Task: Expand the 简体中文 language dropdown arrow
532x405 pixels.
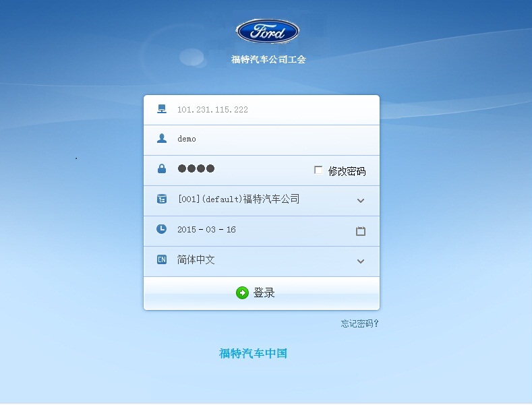Action: pos(361,261)
